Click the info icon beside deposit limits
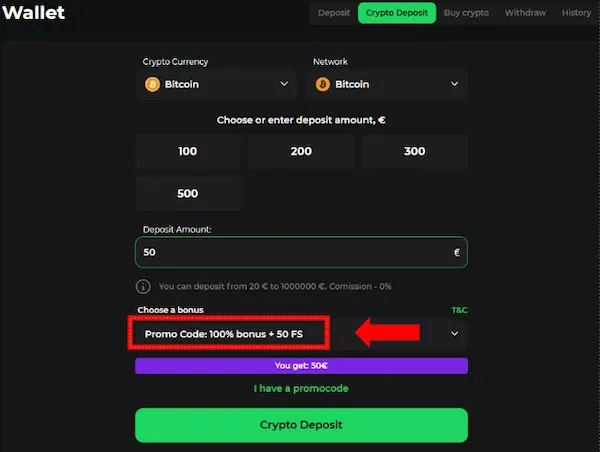Screen dimensions: 600x452 pyautogui.click(x=143, y=286)
